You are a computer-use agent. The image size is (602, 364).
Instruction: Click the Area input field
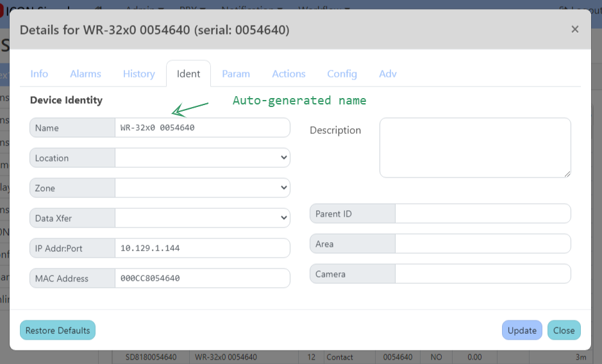(x=482, y=244)
